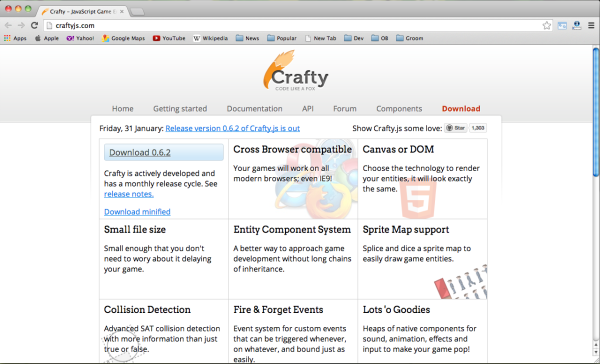This screenshot has width=600, height=364.
Task: Click the Crafty fox logo
Action: click(296, 71)
